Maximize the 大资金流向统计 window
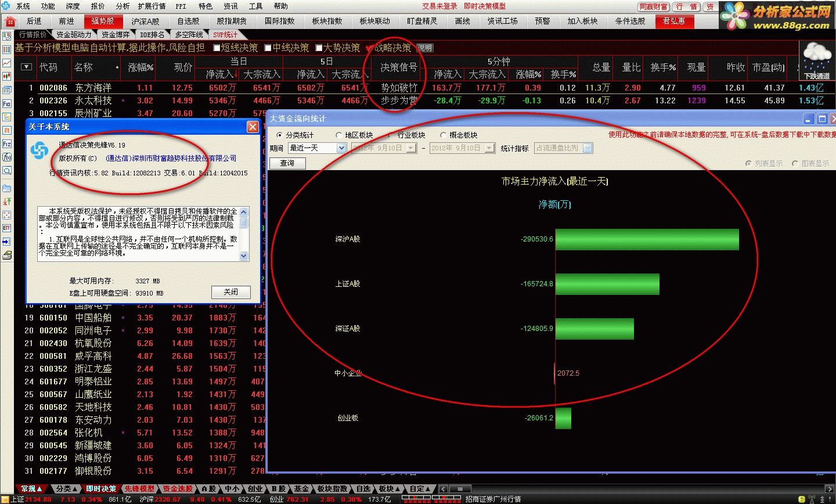 821,118
